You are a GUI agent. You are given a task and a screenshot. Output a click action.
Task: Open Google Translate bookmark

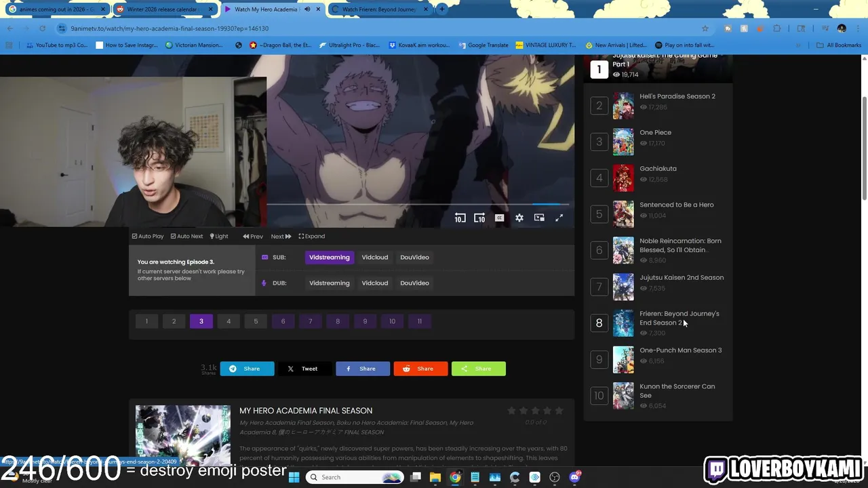483,45
